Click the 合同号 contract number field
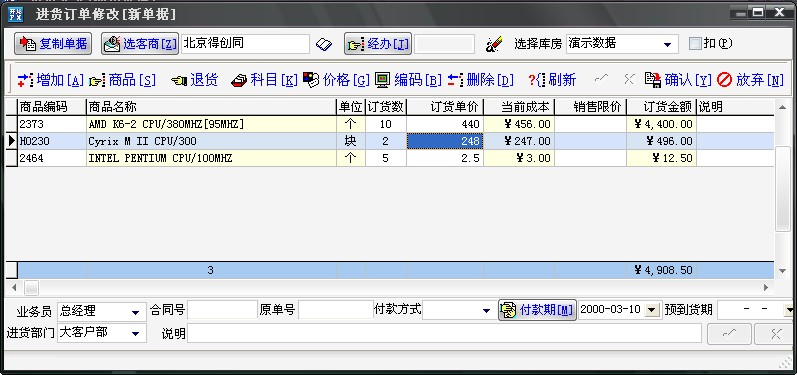 pyautogui.click(x=222, y=309)
